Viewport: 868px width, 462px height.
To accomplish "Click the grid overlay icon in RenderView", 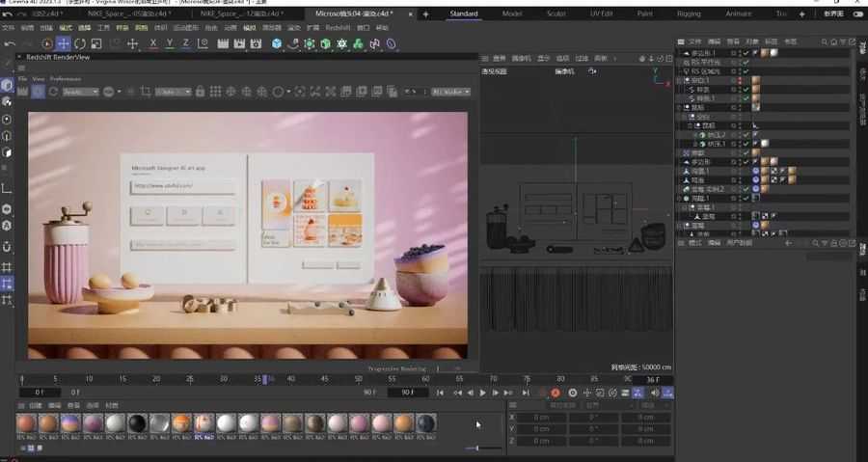I will [x=215, y=92].
